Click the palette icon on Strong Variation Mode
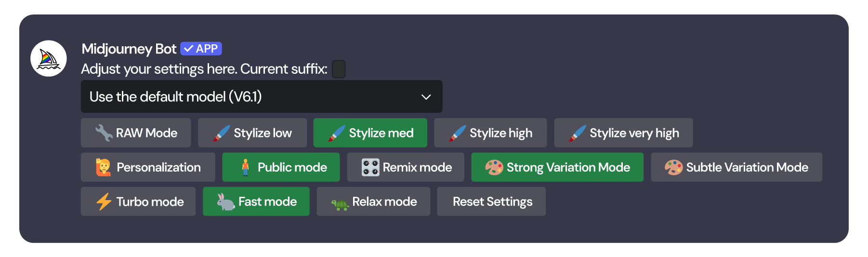Viewport: 868px width, 257px height. click(494, 167)
